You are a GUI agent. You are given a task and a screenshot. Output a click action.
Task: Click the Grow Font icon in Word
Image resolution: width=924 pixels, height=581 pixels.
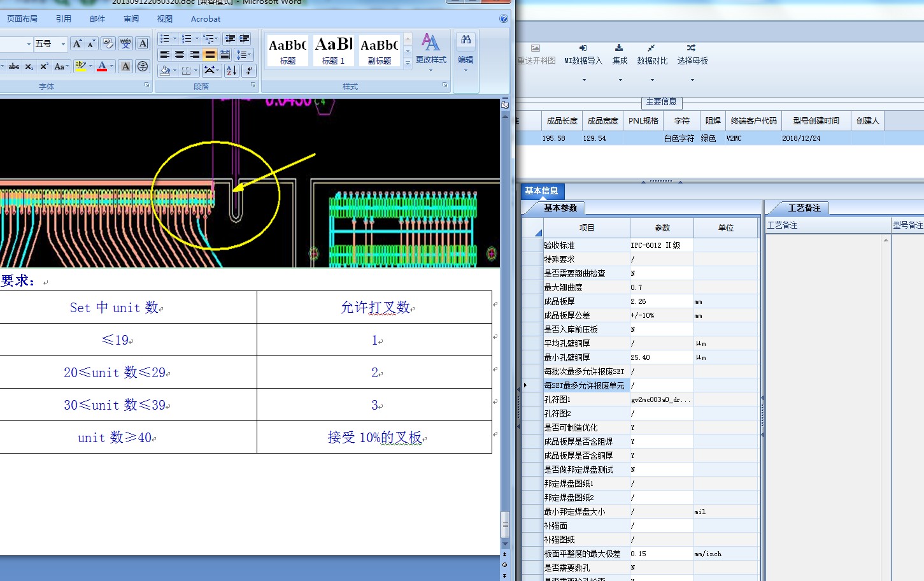(x=76, y=43)
